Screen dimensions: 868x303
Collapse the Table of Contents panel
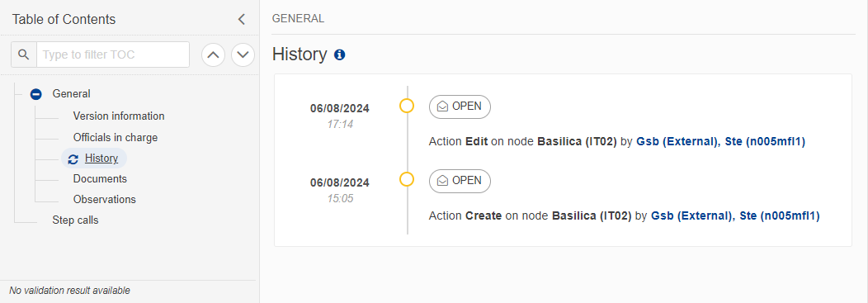242,19
